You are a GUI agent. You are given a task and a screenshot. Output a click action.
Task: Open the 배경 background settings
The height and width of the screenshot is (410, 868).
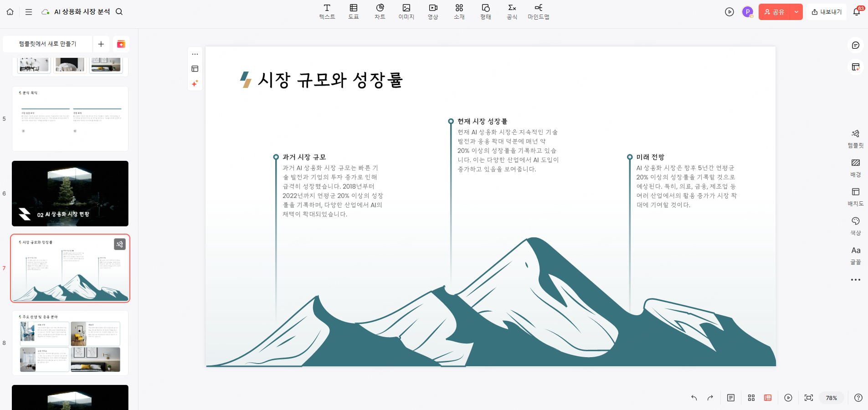[x=856, y=168]
